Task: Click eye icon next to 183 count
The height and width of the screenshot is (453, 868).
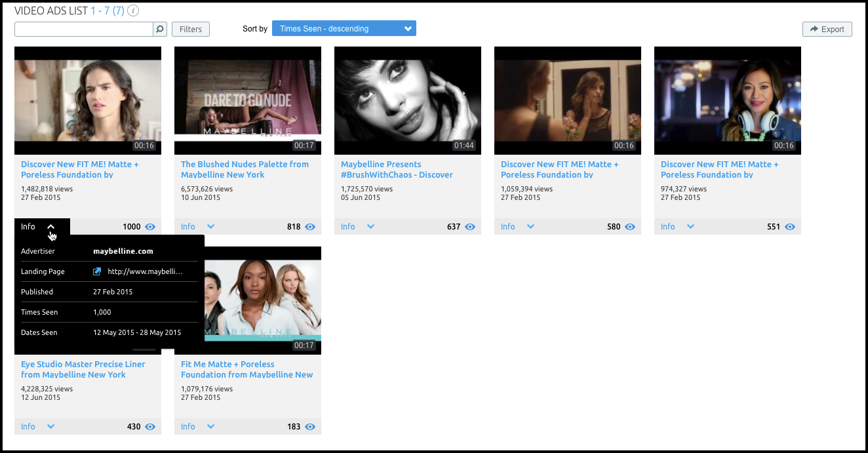Action: point(311,427)
